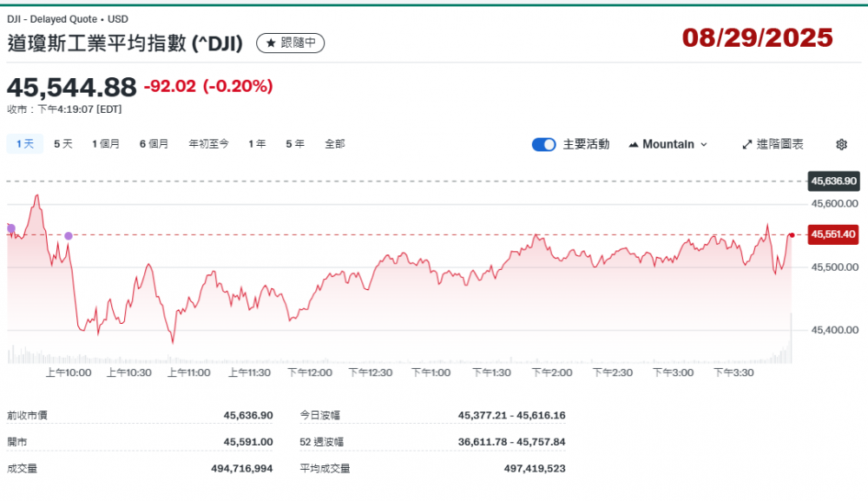Click the red 45,551.40 price label
868x501 pixels.
tap(832, 234)
